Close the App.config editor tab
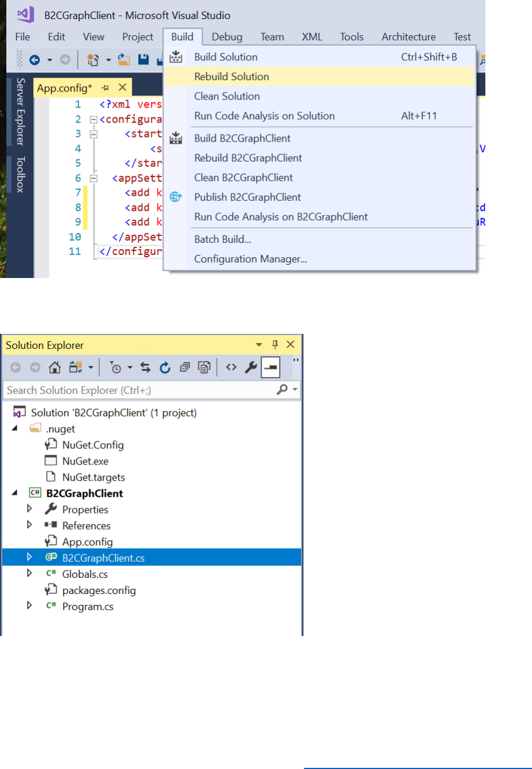532x769 pixels. click(x=122, y=88)
